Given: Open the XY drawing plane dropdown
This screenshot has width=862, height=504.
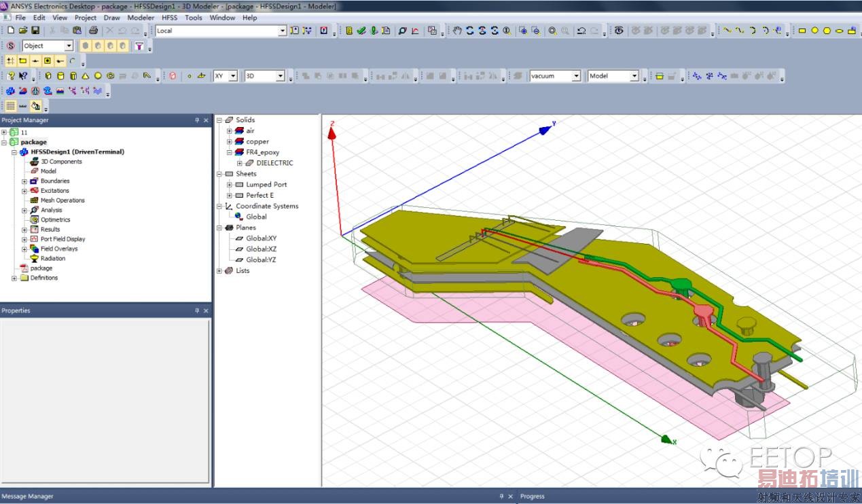Looking at the screenshot, I should (x=233, y=76).
